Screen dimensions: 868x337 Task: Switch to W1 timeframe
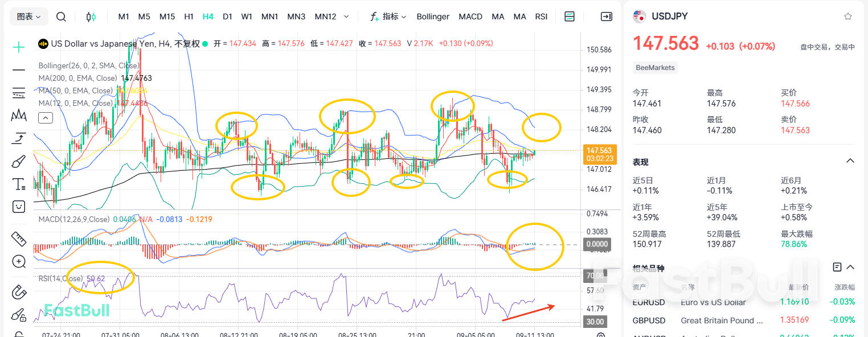pos(247,17)
